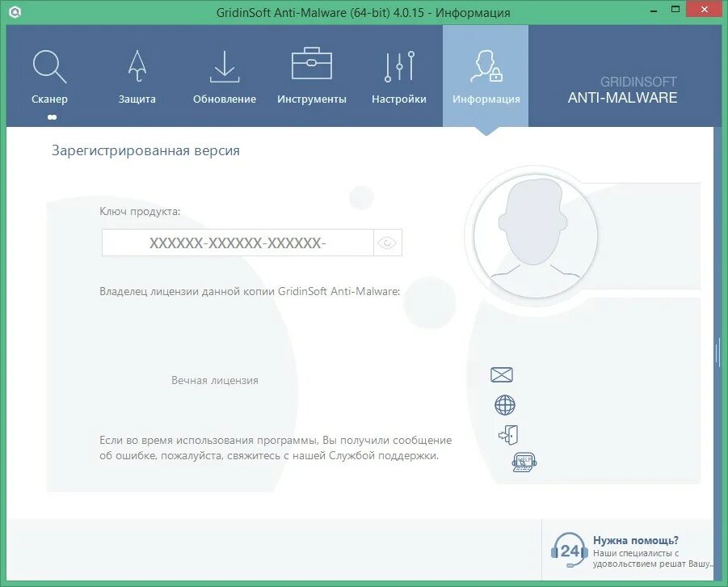
Task: Click the website globe icon
Action: [505, 405]
